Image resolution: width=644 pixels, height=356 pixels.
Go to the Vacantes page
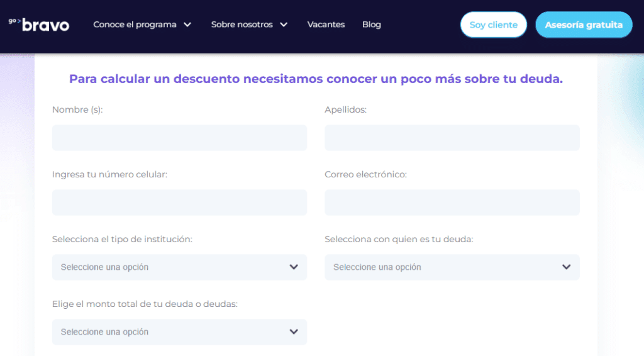326,25
